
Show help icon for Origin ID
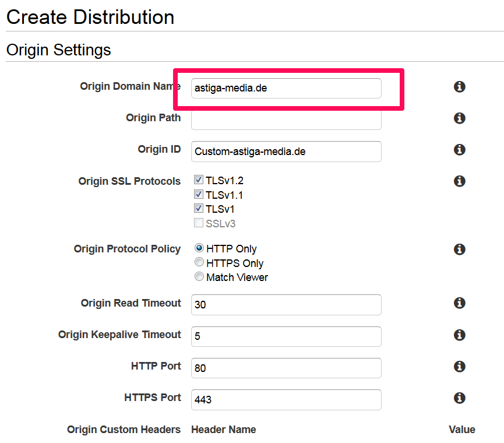pyautogui.click(x=459, y=149)
